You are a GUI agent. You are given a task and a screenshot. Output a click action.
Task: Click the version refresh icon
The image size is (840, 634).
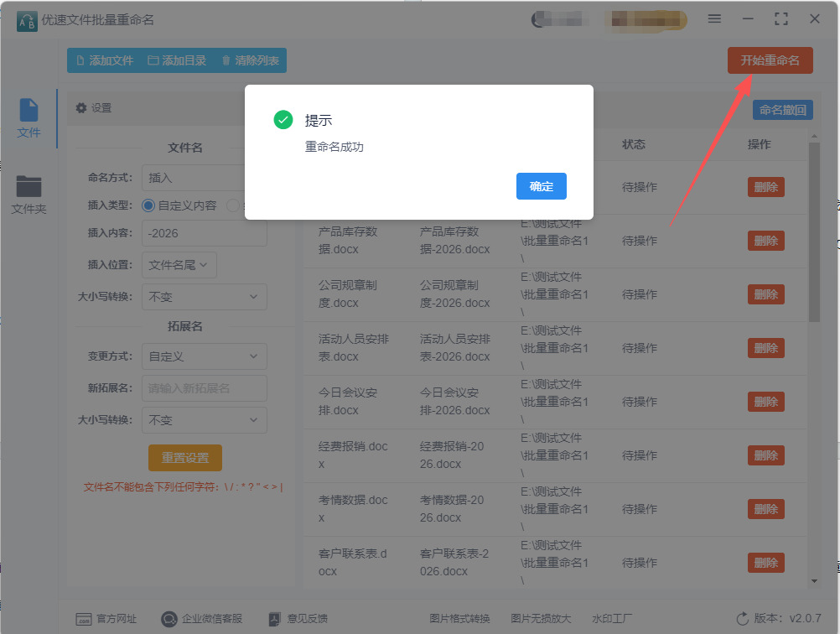click(742, 619)
